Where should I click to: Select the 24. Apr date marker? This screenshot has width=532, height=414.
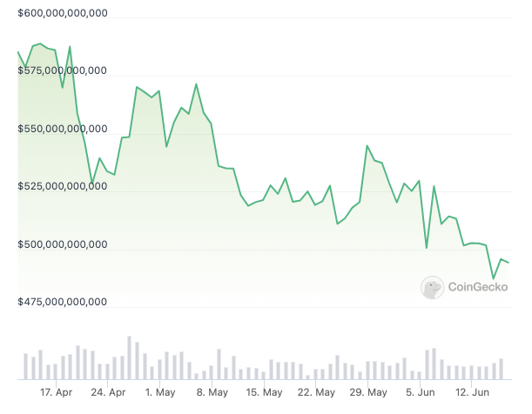[x=109, y=392]
